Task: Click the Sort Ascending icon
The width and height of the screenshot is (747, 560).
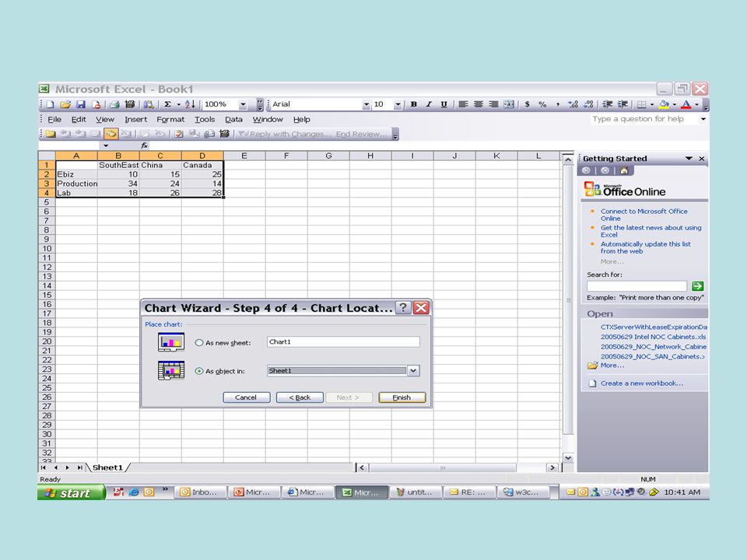Action: 190,104
